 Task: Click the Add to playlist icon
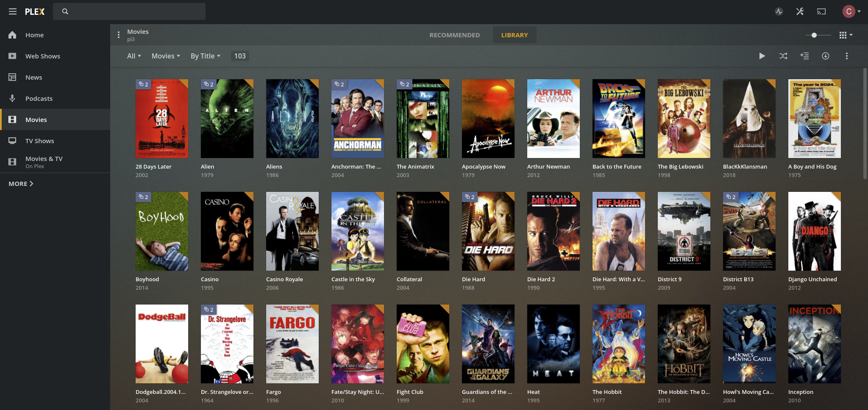tap(804, 56)
